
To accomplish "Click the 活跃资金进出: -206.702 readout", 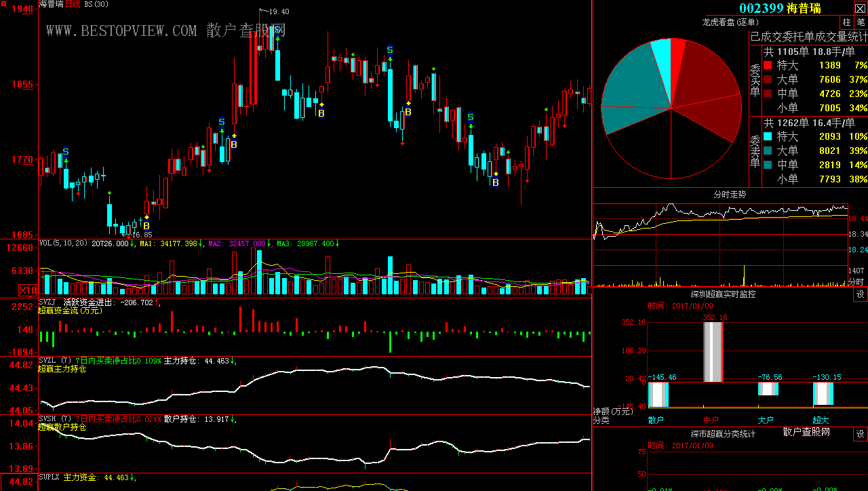I will point(108,302).
